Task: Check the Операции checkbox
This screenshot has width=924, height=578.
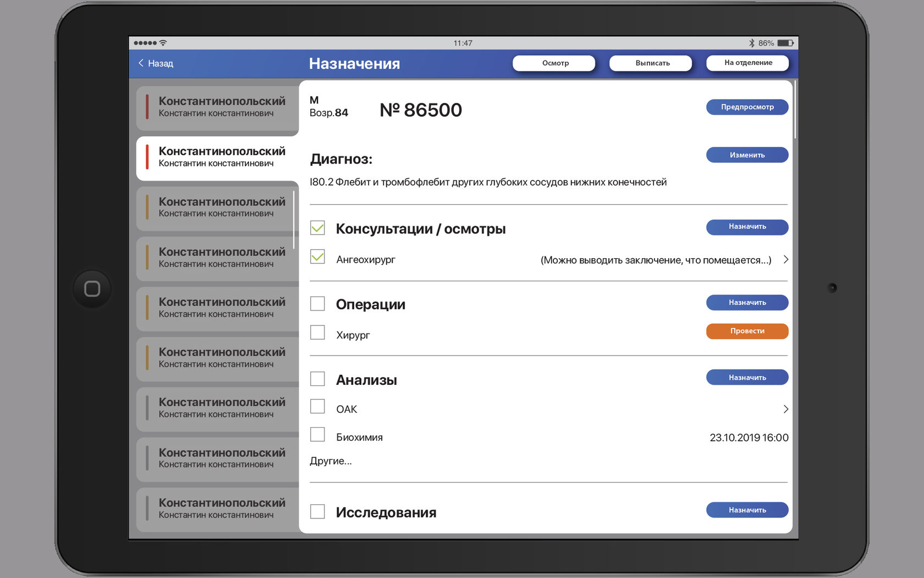Action: [317, 303]
